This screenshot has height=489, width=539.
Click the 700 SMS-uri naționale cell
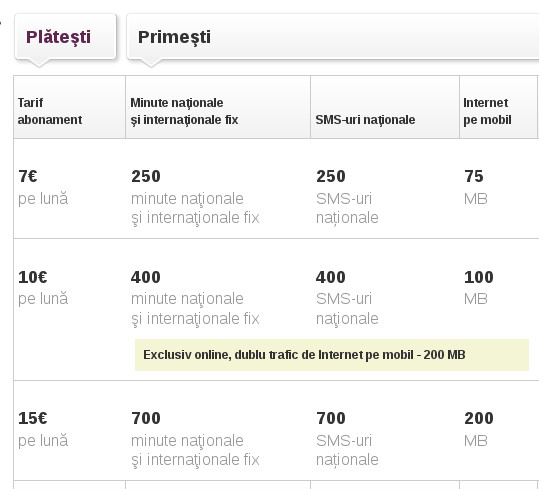pos(347,439)
